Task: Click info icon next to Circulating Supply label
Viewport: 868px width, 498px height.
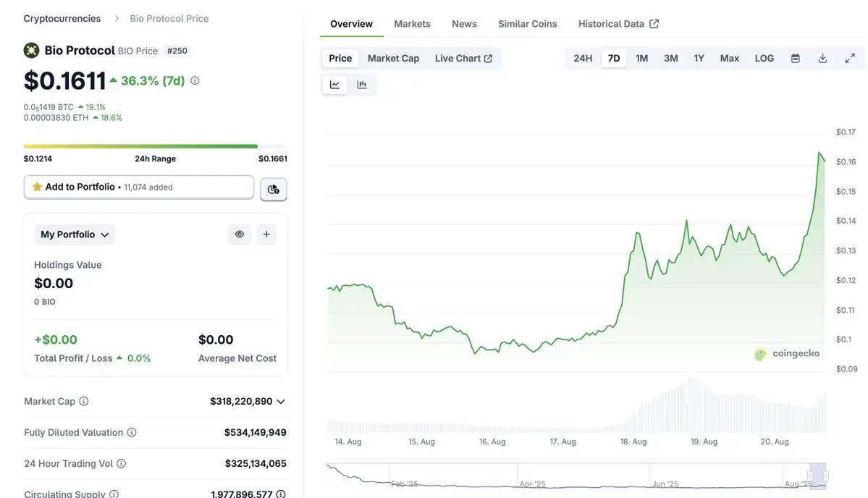Action: pyautogui.click(x=114, y=494)
